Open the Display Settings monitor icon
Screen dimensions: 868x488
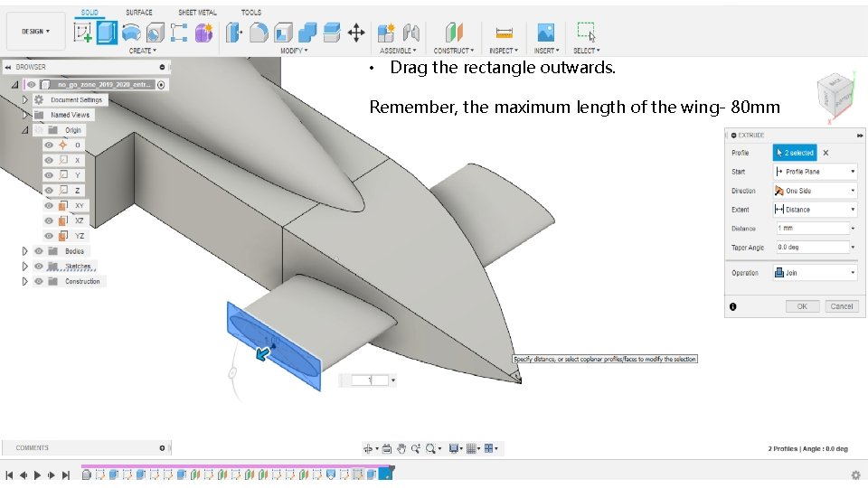tap(453, 449)
